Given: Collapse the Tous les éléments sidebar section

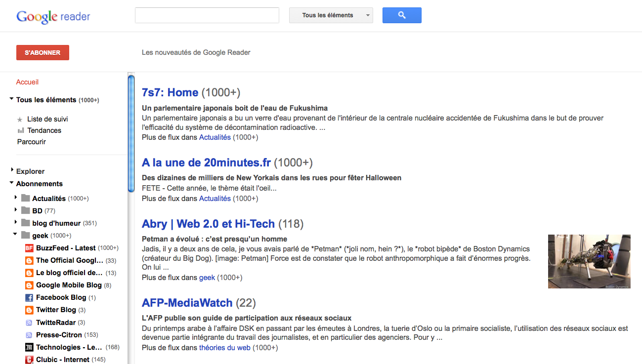Looking at the screenshot, I should point(11,99).
